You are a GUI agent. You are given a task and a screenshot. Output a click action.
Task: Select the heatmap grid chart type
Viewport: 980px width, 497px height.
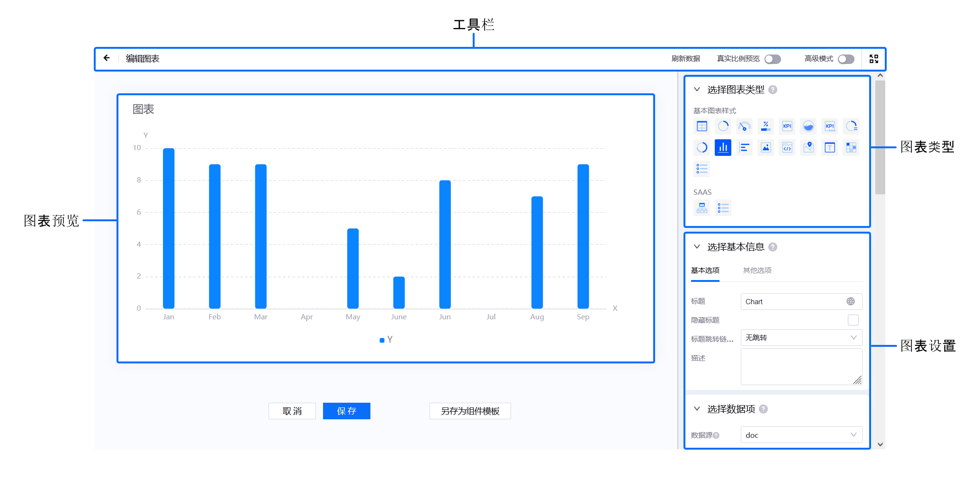point(851,147)
